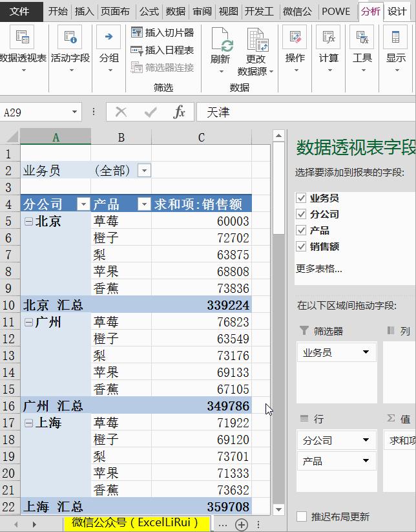Screen dimensions: 416x532
Task: Click the sheet tab scroll-left arrow
Action: (16, 524)
